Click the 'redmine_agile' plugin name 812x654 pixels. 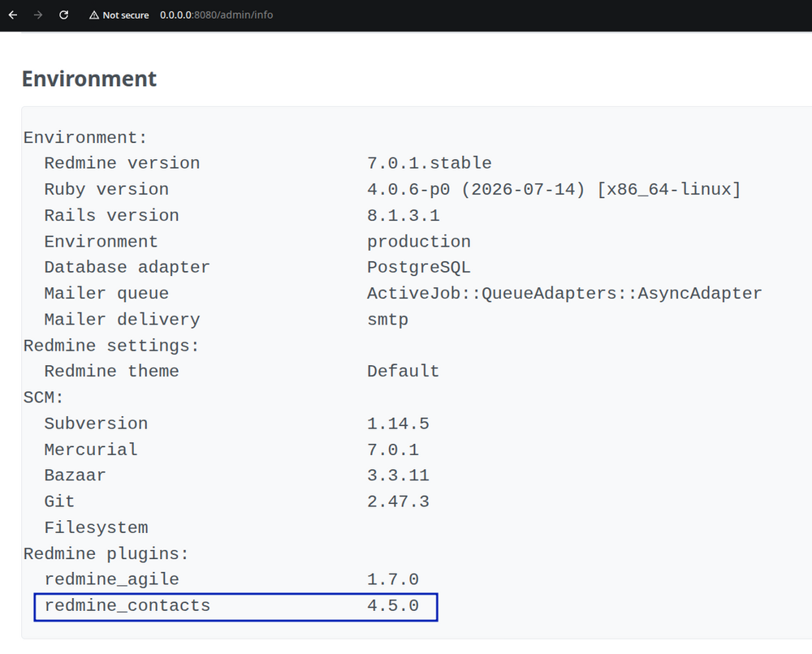[111, 579]
